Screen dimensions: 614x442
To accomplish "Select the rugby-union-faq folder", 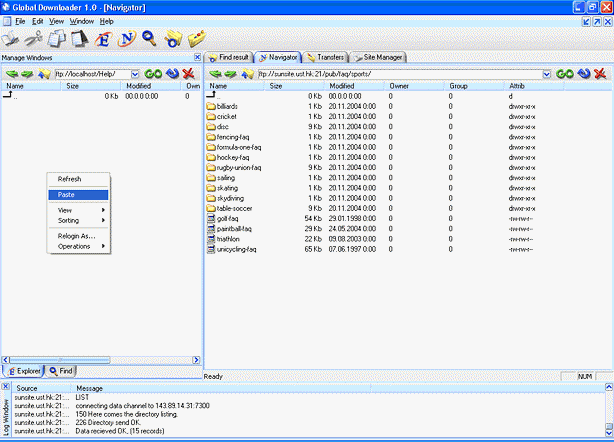I will 234,168.
